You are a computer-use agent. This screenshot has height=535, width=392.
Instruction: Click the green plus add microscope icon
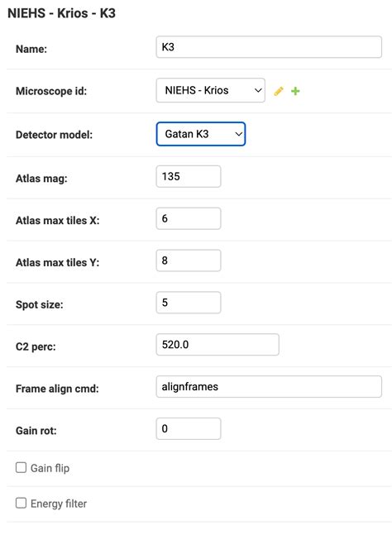point(295,91)
